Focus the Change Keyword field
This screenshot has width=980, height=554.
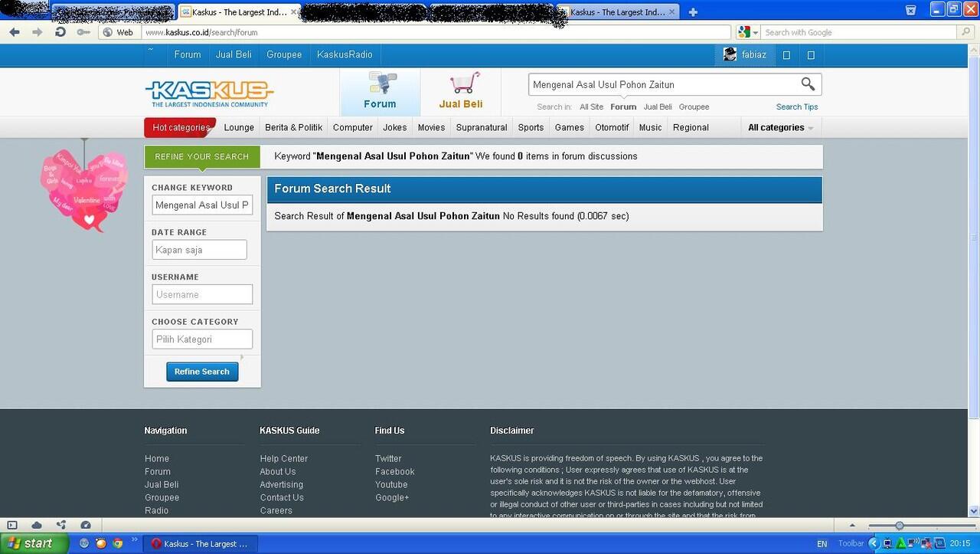(202, 205)
